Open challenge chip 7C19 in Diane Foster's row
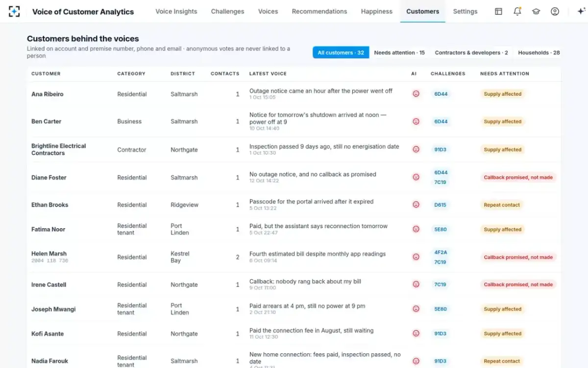 440,182
